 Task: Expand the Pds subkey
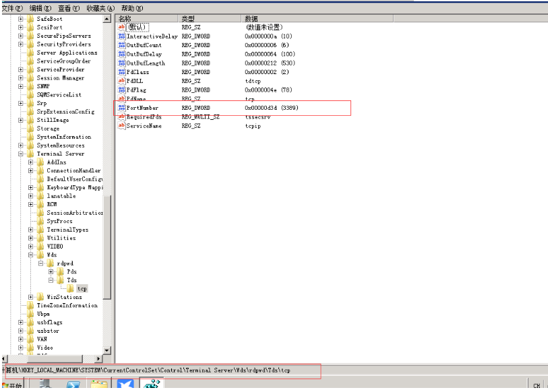(x=60, y=271)
